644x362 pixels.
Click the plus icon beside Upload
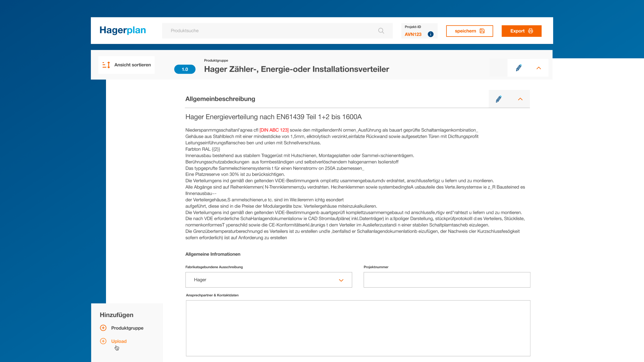pos(103,341)
